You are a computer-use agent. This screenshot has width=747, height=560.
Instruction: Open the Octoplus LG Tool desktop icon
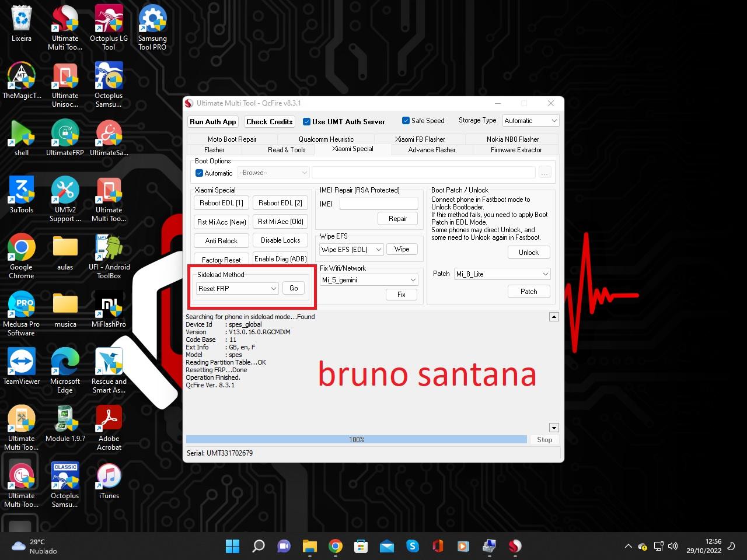pos(109,27)
